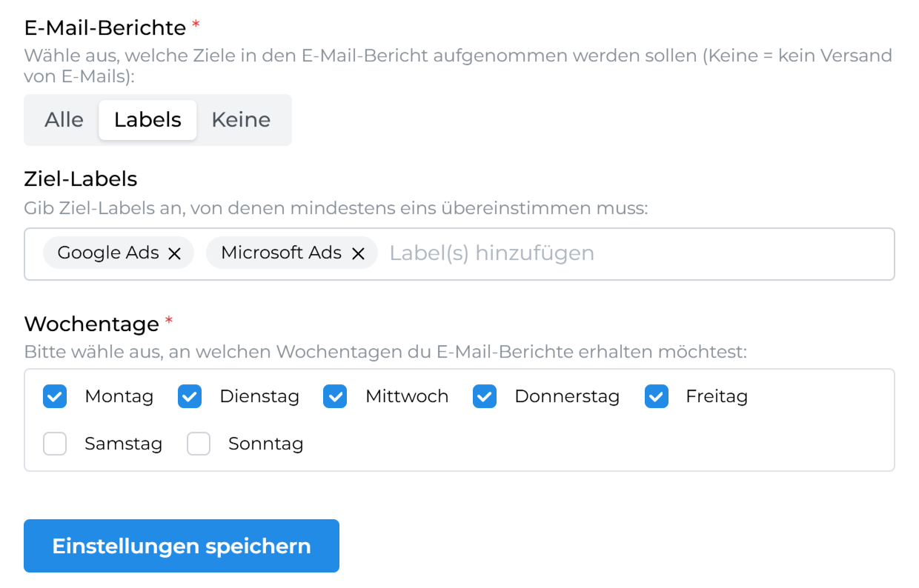919x588 pixels.
Task: Click the Sonntag label text
Action: [x=265, y=444]
